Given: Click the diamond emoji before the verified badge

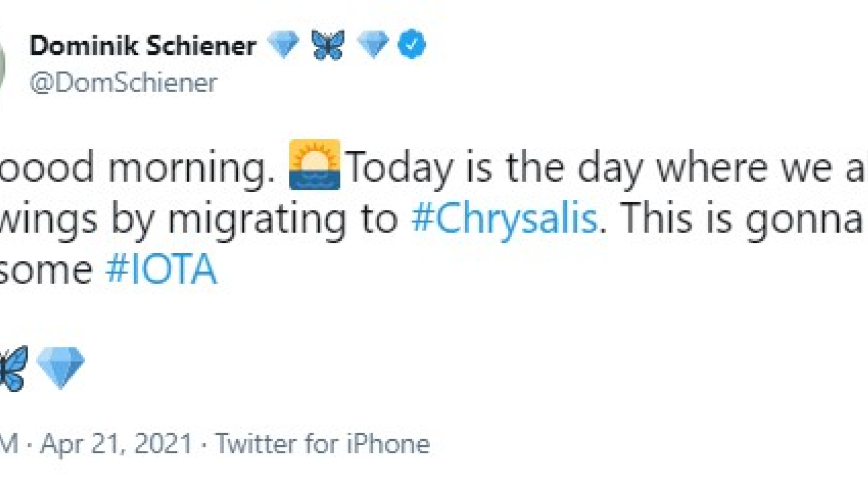Looking at the screenshot, I should coord(373,44).
